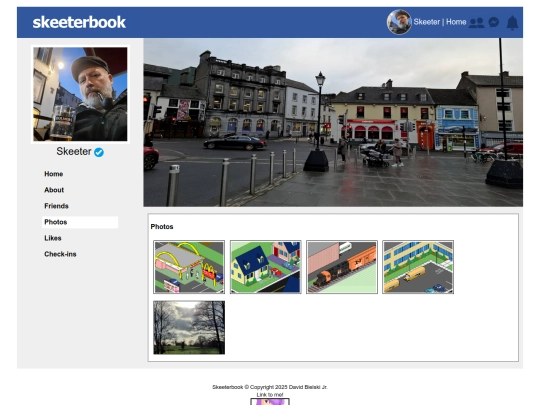Click the round avatar in header

[399, 22]
